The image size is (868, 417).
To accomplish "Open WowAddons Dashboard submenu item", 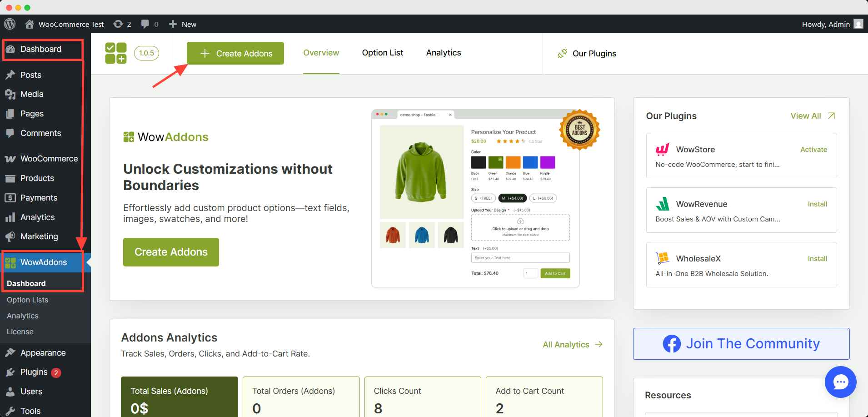I will click(x=26, y=283).
